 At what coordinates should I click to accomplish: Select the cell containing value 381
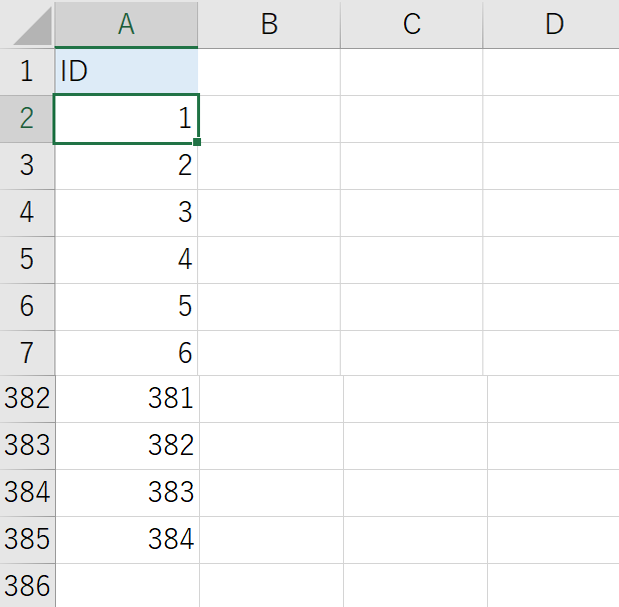pyautogui.click(x=128, y=399)
